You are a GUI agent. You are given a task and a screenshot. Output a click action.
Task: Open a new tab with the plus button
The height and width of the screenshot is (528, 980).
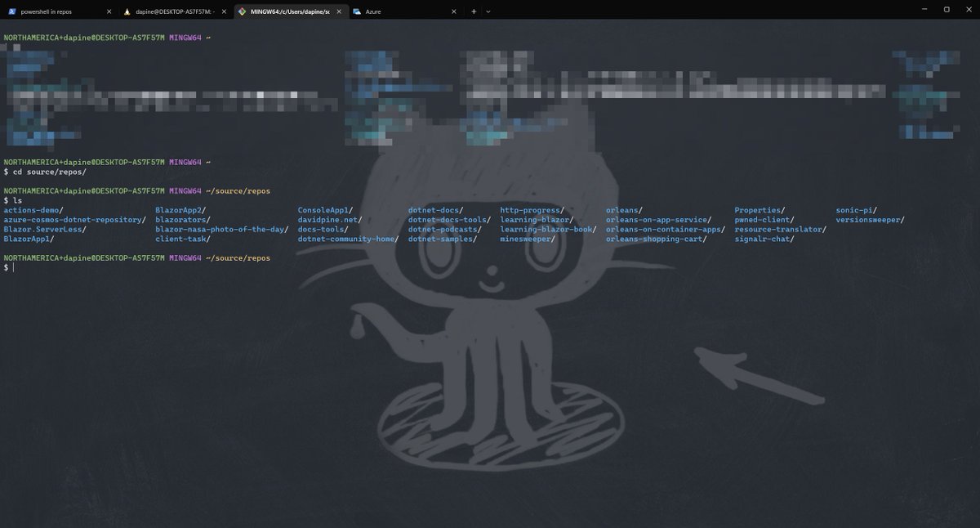point(474,12)
